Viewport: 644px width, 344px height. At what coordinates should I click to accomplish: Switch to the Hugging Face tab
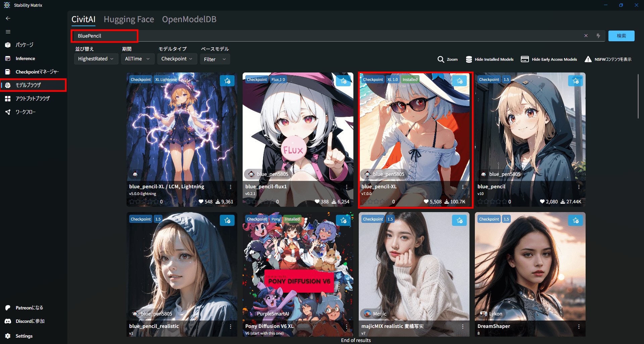click(129, 19)
